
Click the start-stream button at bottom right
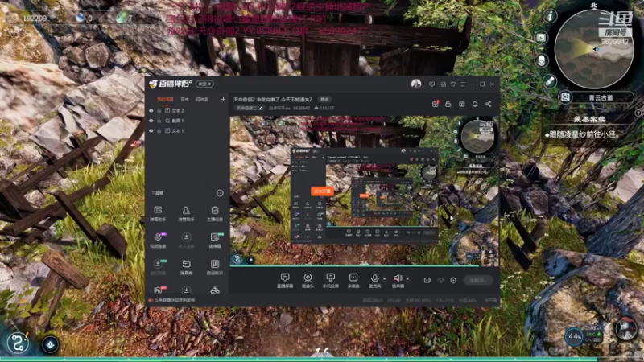point(478,280)
